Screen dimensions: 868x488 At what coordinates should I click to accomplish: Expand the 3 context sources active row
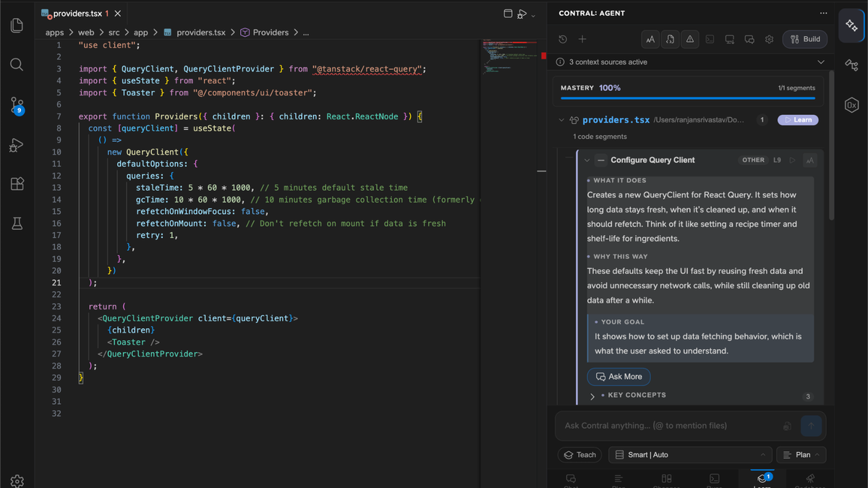click(690, 62)
